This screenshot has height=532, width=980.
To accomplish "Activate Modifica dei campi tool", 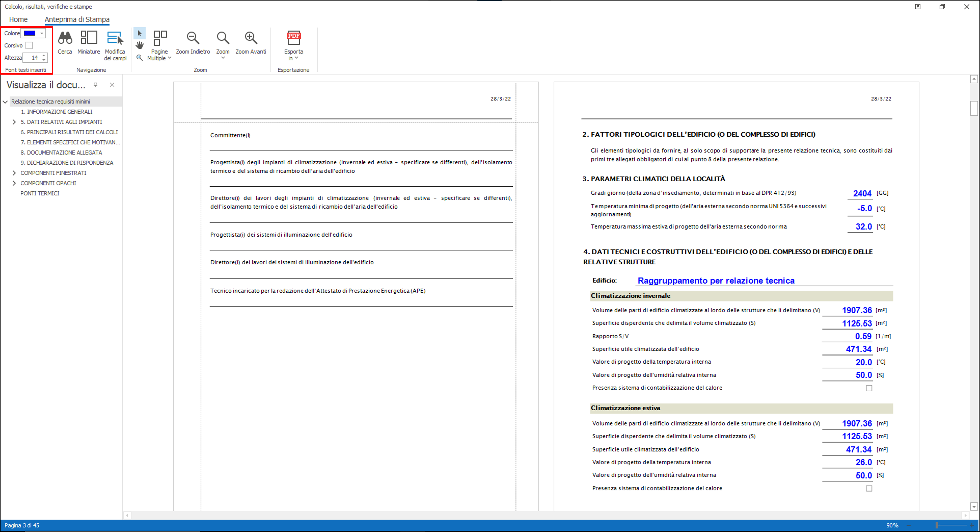I will (115, 46).
